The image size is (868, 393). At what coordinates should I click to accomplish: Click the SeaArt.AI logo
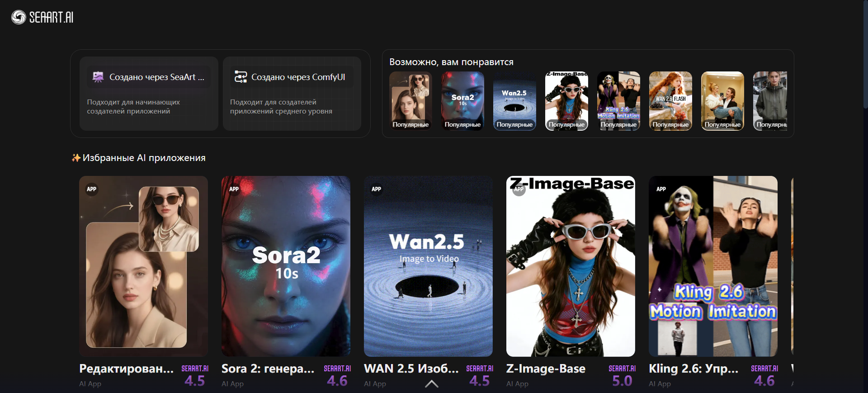pyautogui.click(x=42, y=17)
